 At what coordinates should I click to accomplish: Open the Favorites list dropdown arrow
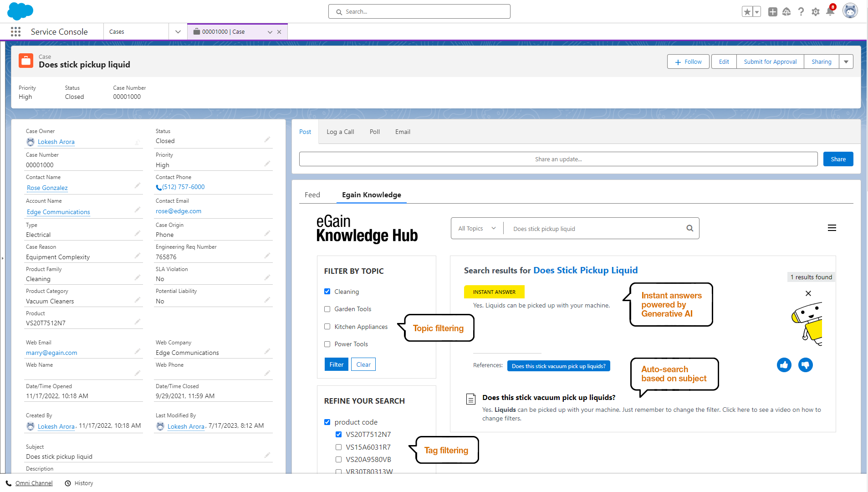(757, 12)
